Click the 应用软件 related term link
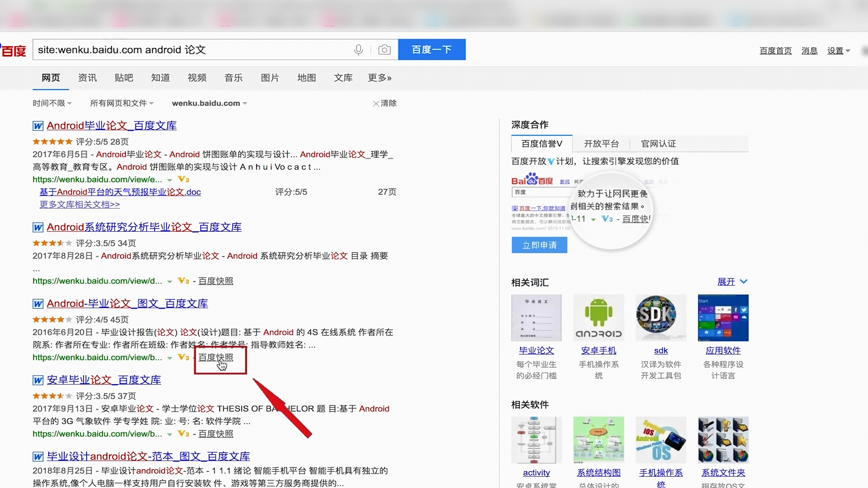The width and height of the screenshot is (868, 488). pos(723,351)
